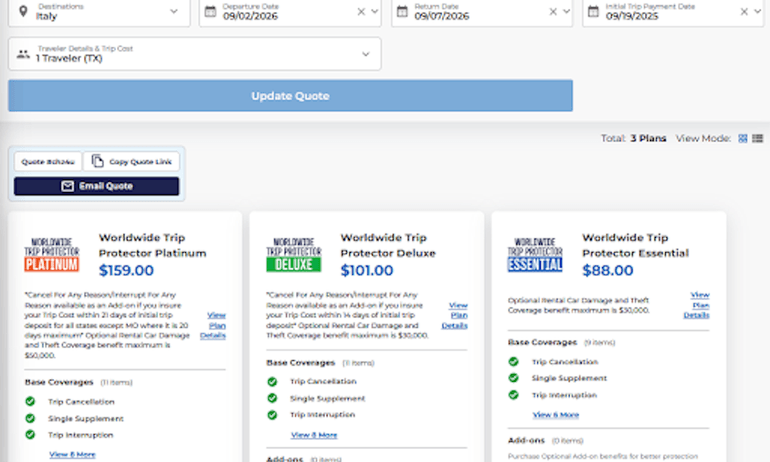Open View Plan Details for Platinum plan
The height and width of the screenshot is (462, 770).
[214, 325]
